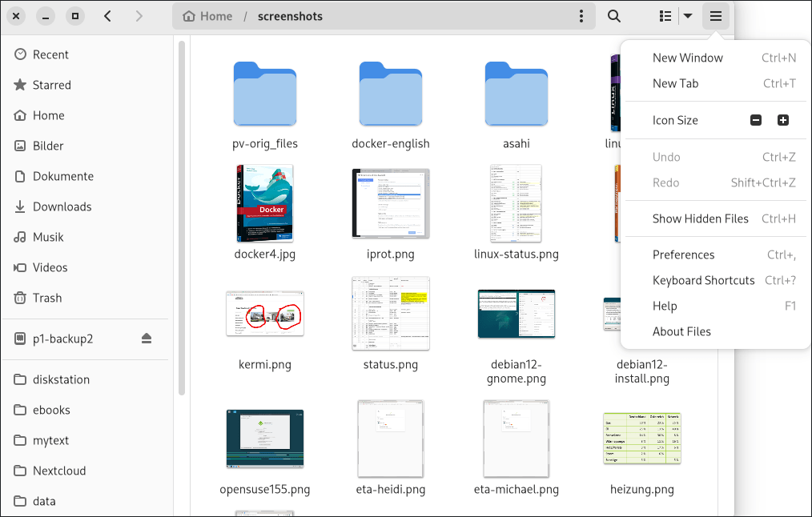Click the sidebar vertical scrollbar
Image resolution: width=812 pixels, height=517 pixels.
click(x=182, y=218)
